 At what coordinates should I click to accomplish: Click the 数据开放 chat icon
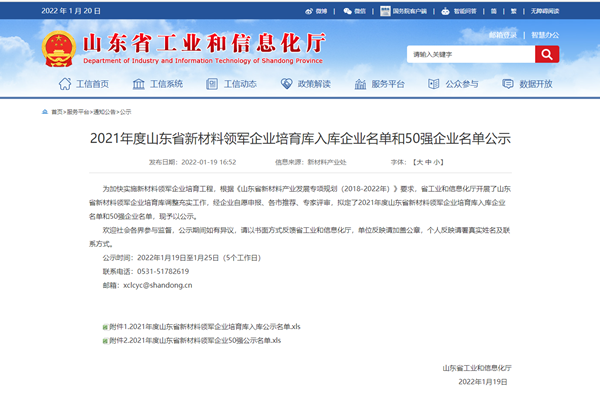(509, 84)
